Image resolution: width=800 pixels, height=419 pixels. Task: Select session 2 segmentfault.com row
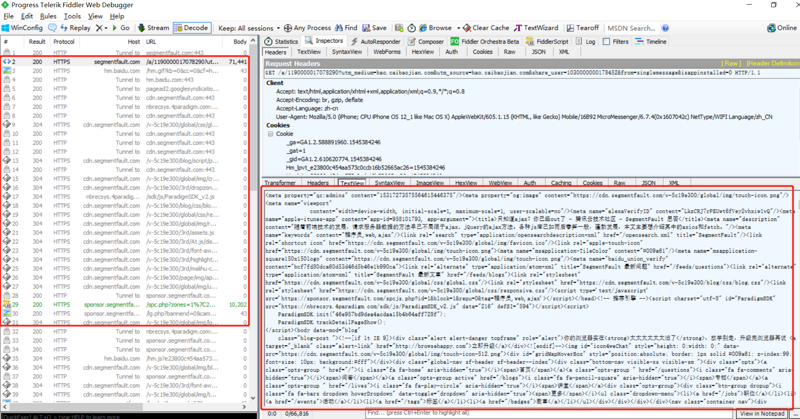tap(125, 62)
